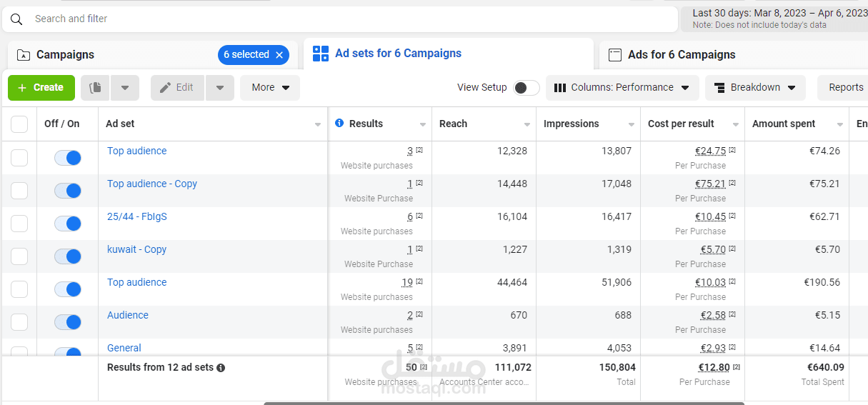The image size is (868, 405).
Task: Toggle the View Setup switch
Action: [527, 88]
